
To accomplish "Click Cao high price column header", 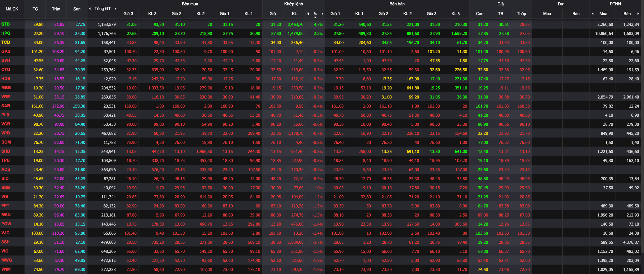I will (x=480, y=14).
